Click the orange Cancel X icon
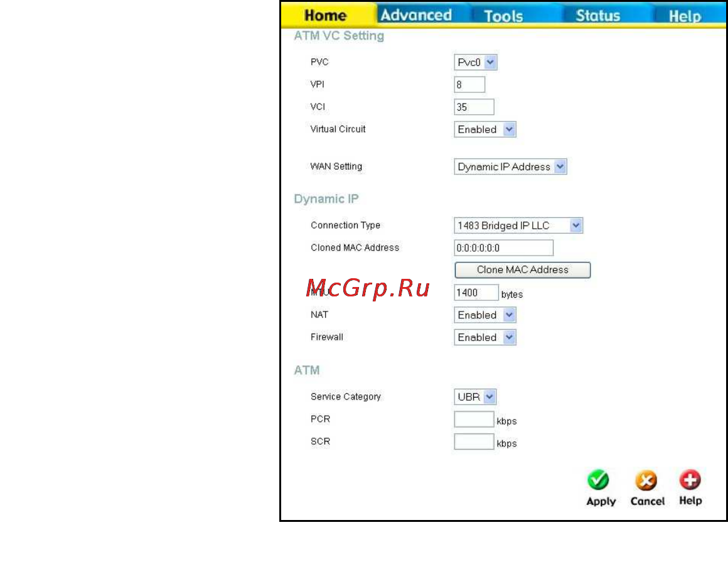The height and width of the screenshot is (574, 728). 646,480
